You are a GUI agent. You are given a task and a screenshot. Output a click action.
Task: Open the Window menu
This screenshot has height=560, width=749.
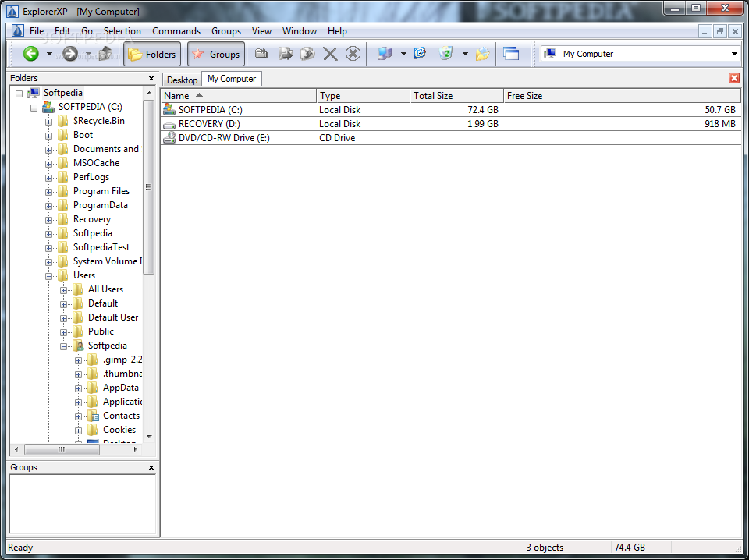pyautogui.click(x=300, y=31)
